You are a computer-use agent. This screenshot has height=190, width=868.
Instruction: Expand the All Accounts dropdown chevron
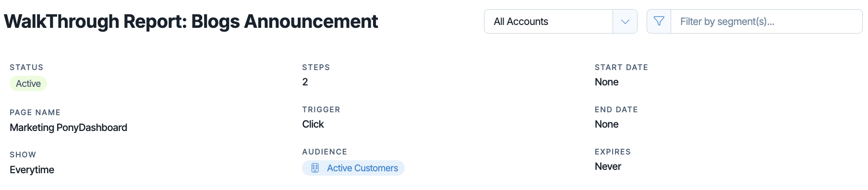pos(625,22)
